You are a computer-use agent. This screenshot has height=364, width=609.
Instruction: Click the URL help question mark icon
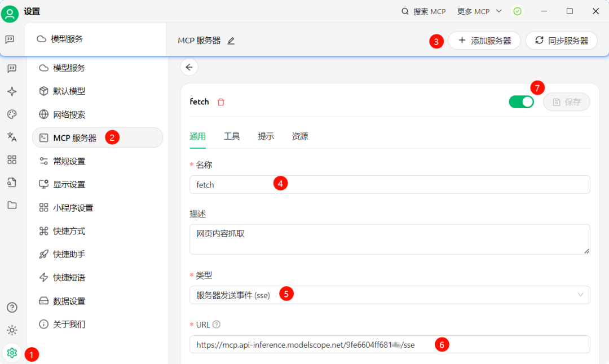point(217,325)
